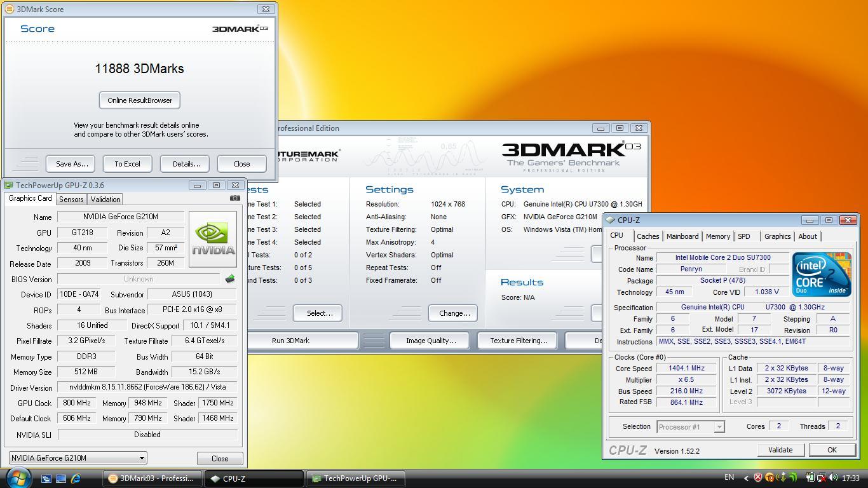868x488 pixels.
Task: Export the score with To Excel button
Action: (127, 164)
